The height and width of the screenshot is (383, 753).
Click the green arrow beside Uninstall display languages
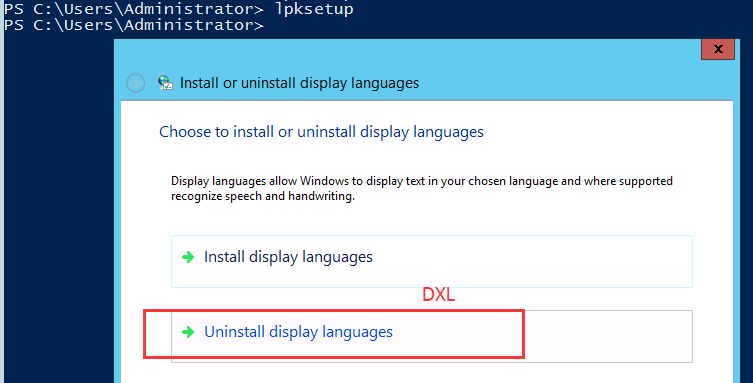point(188,332)
